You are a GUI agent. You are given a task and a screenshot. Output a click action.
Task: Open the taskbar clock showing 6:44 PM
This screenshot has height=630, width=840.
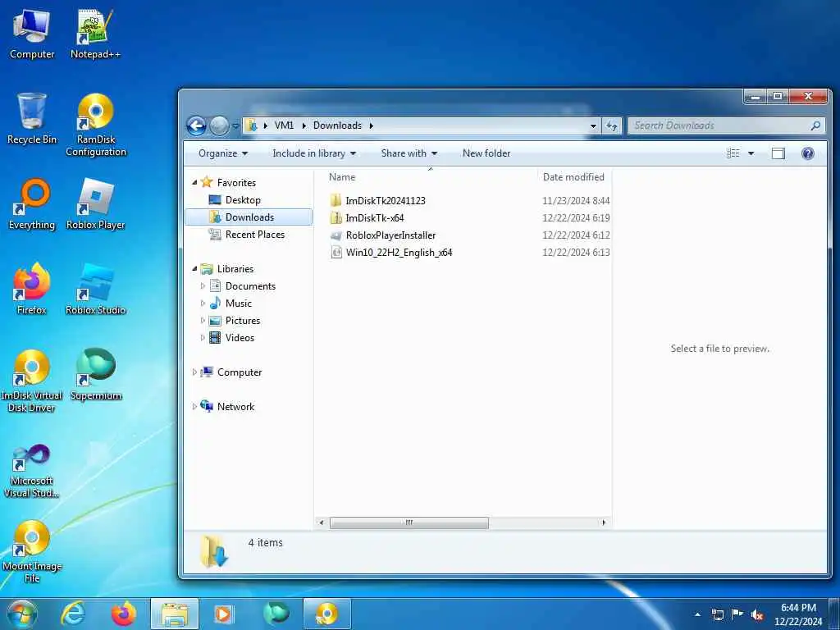(797, 614)
